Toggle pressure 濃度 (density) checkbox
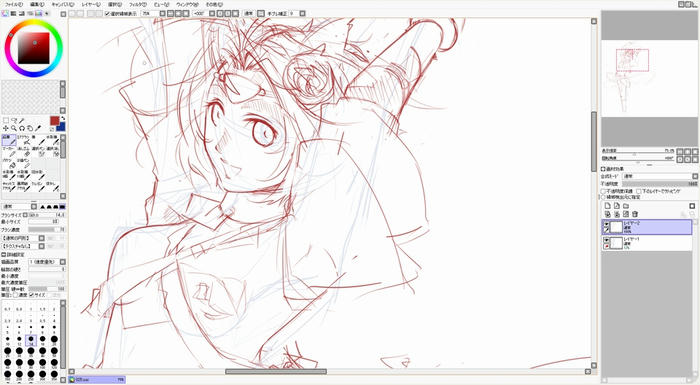 (x=15, y=295)
